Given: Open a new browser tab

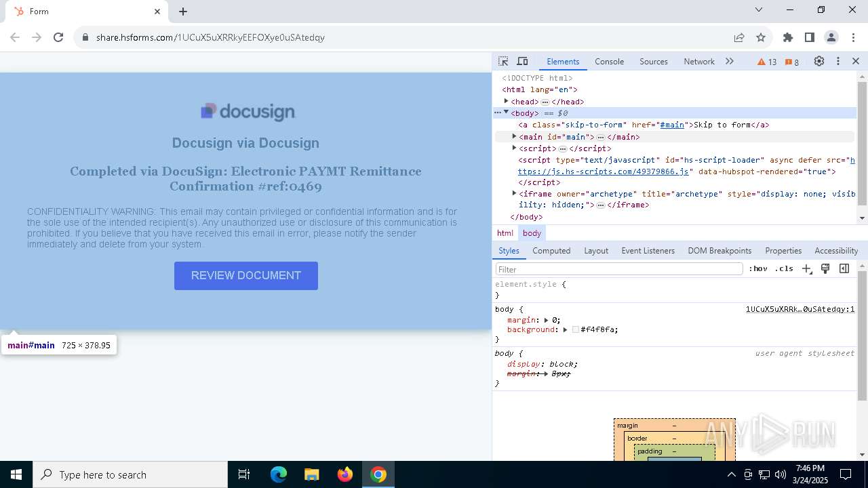Looking at the screenshot, I should tap(183, 12).
